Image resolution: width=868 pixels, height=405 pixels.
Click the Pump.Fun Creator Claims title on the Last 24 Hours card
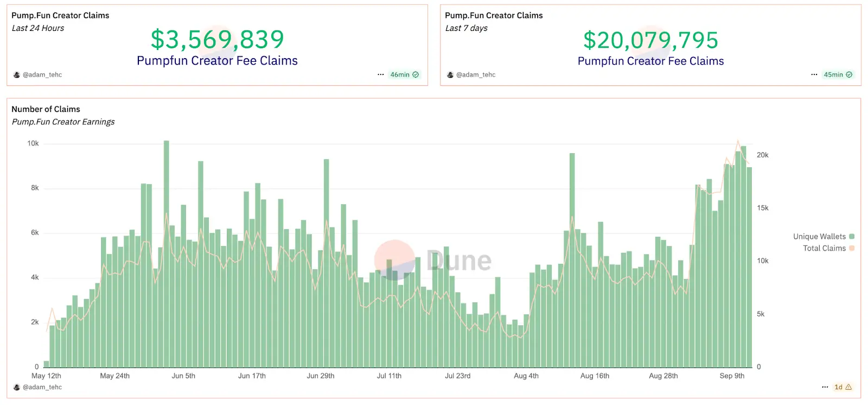[60, 15]
